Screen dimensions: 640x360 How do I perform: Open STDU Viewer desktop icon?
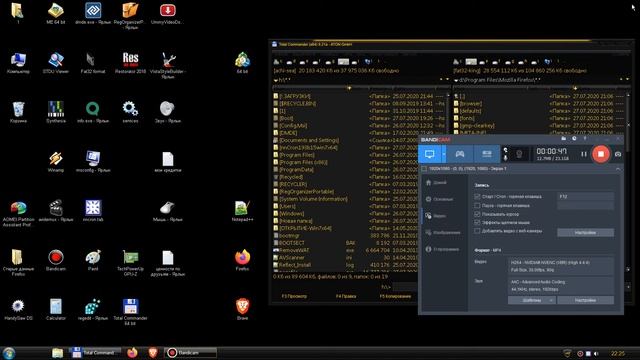tap(56, 62)
